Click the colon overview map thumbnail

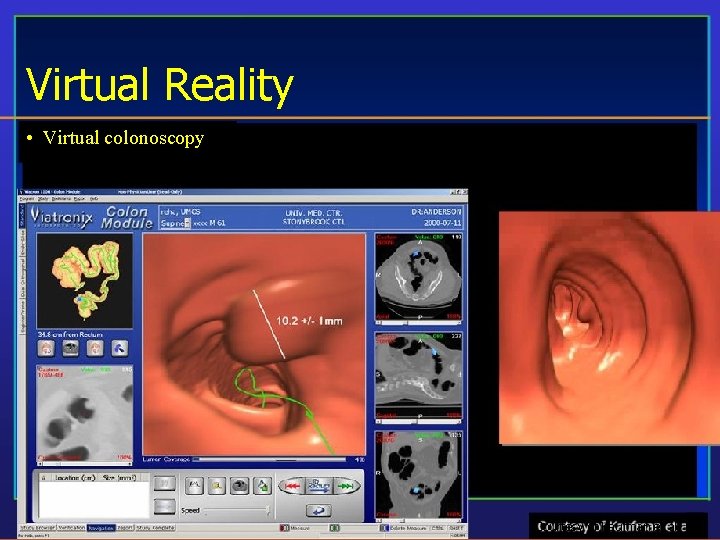coord(84,281)
